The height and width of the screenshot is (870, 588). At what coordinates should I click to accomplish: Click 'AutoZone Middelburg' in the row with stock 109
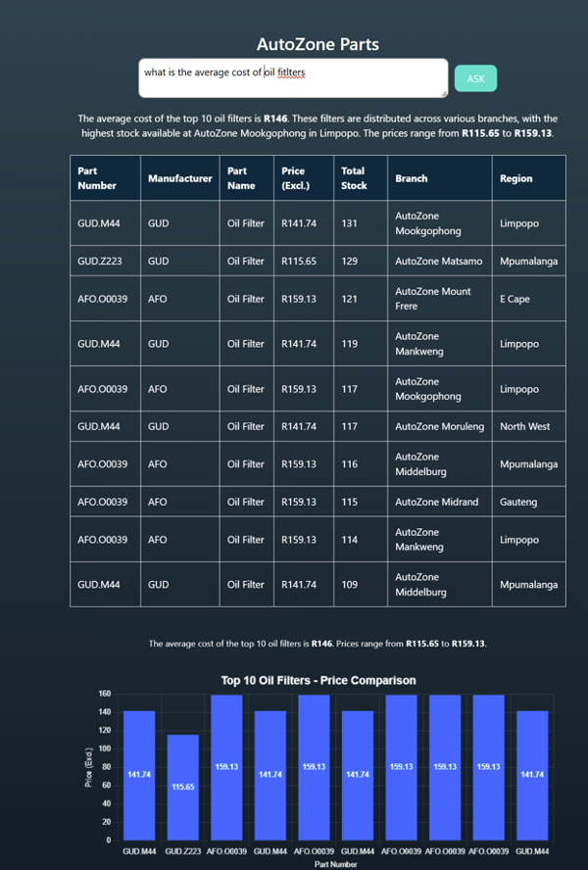click(440, 584)
